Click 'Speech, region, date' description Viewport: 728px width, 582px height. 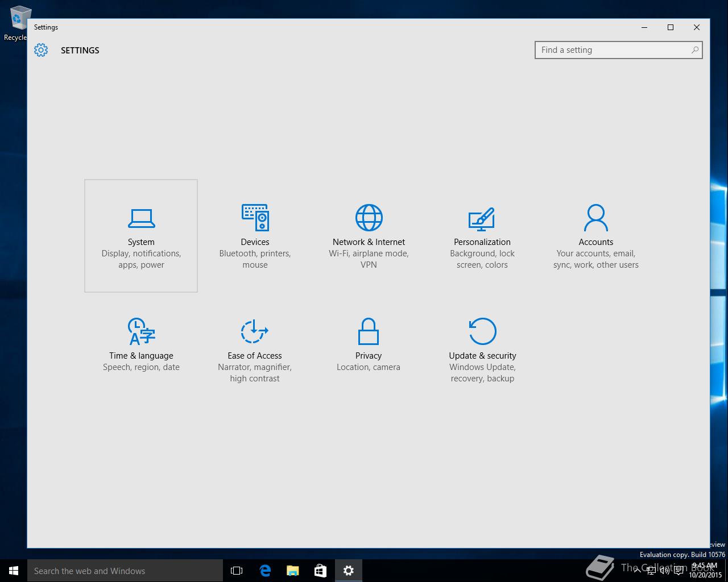(141, 367)
